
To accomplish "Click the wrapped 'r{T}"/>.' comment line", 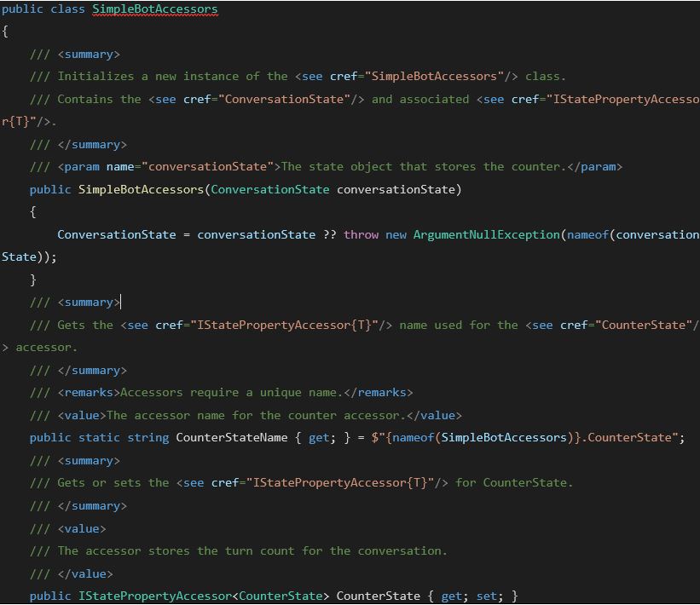I will (29, 122).
